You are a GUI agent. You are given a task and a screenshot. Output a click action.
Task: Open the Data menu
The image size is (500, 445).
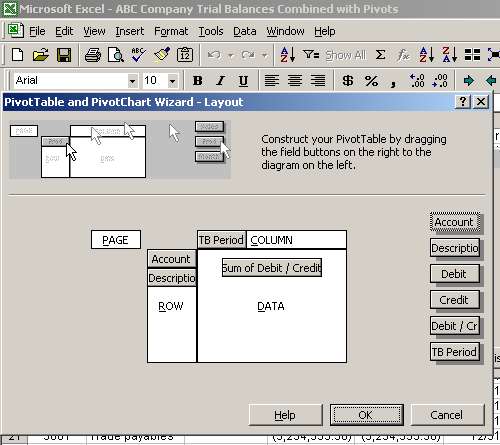pos(245,31)
